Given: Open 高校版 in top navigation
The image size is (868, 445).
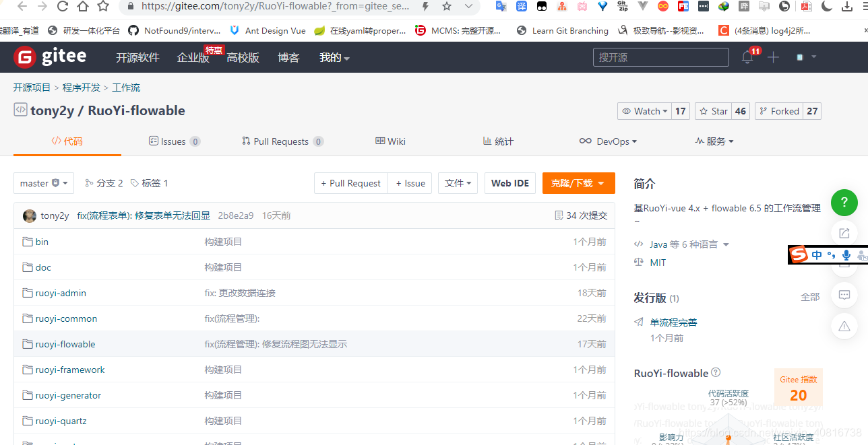Looking at the screenshot, I should [x=243, y=57].
